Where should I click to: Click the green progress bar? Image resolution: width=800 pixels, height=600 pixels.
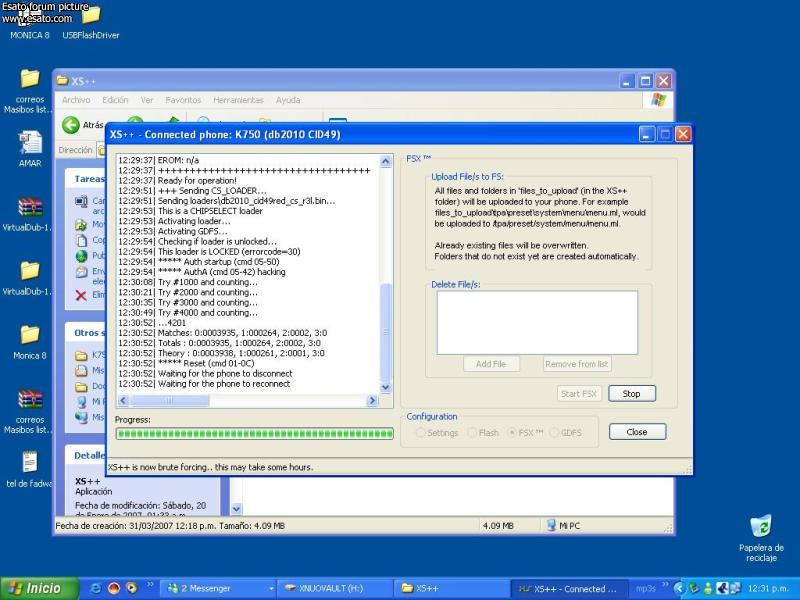pyautogui.click(x=254, y=434)
